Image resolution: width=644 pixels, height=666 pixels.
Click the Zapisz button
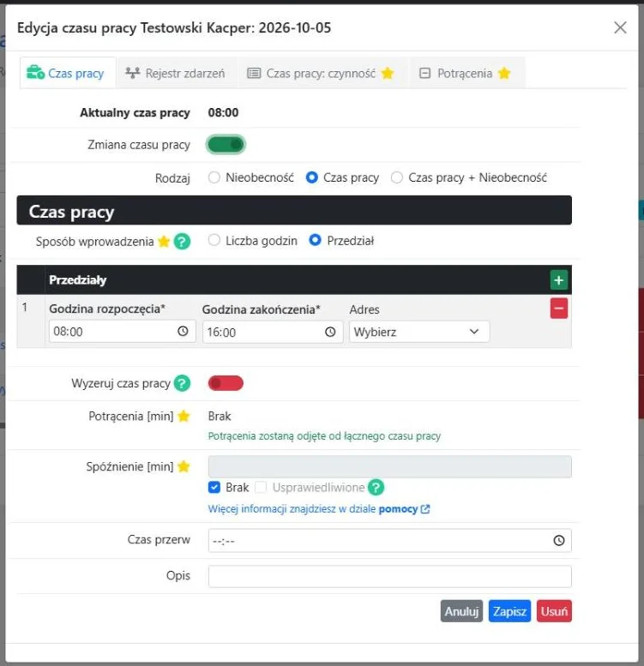pyautogui.click(x=509, y=611)
